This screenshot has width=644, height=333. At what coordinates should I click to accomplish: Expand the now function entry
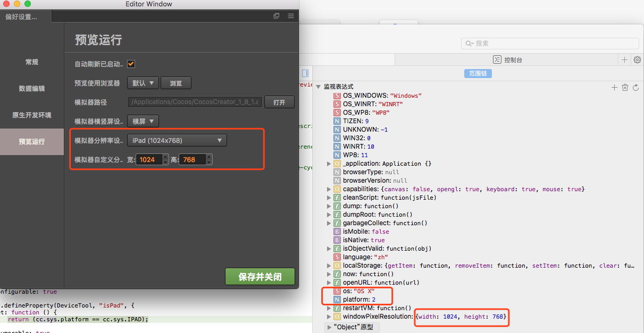click(x=329, y=274)
